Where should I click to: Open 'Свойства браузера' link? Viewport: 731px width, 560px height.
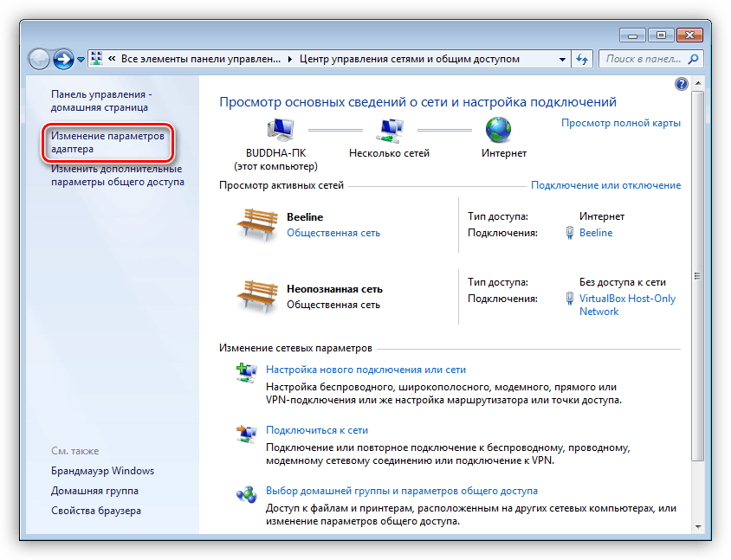pos(96,511)
